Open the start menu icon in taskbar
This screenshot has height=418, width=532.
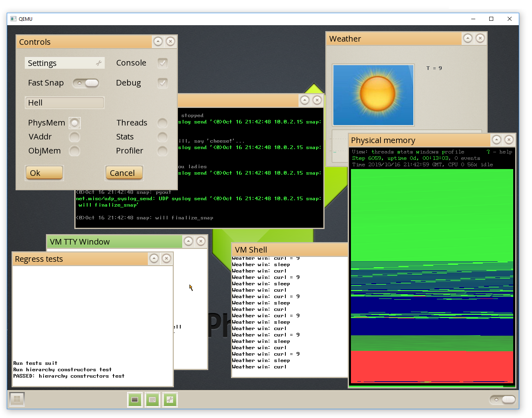click(17, 399)
